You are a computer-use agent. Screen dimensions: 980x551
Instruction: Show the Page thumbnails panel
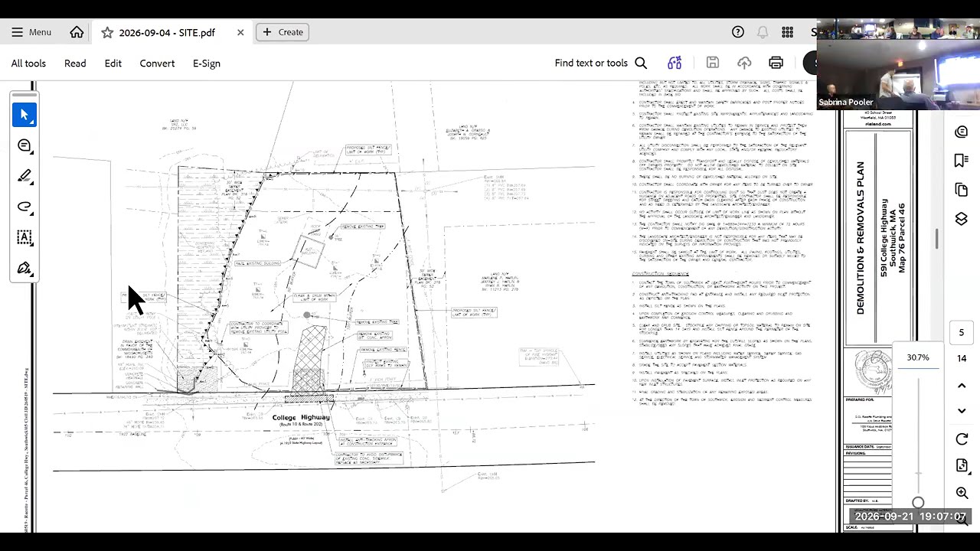point(962,190)
